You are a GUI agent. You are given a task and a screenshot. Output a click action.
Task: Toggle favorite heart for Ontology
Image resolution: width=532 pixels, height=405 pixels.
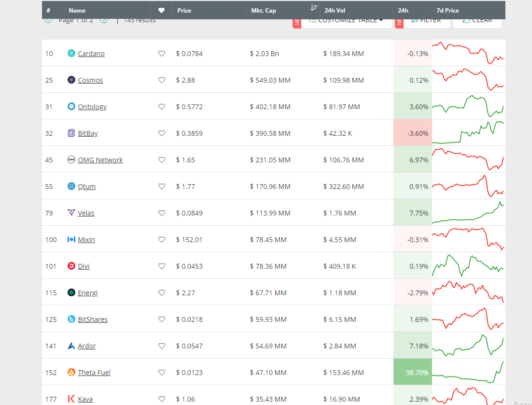click(x=162, y=107)
